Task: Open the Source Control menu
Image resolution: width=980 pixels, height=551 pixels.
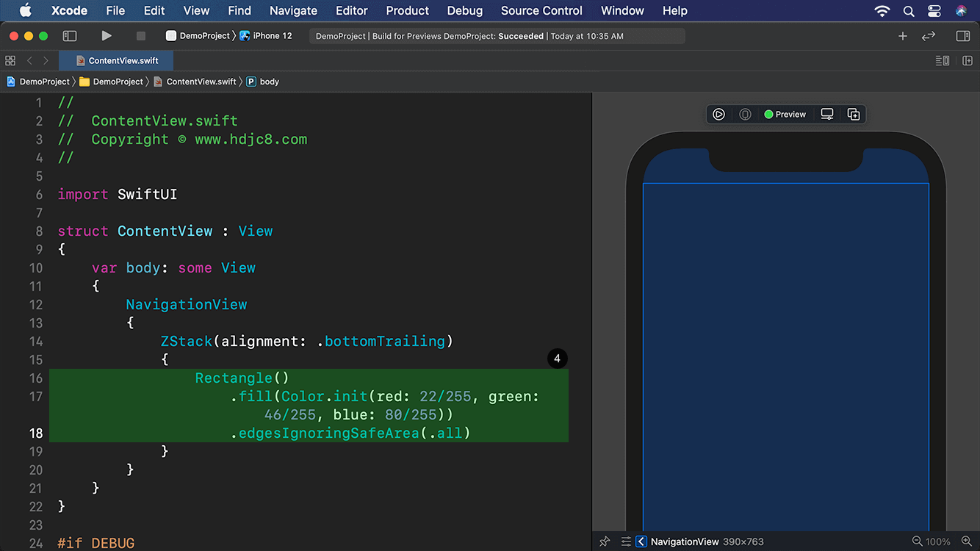Action: 541,10
